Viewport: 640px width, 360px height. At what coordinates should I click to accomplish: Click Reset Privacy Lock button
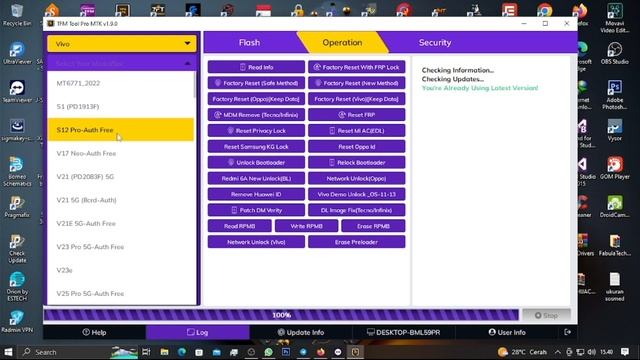coord(256,131)
